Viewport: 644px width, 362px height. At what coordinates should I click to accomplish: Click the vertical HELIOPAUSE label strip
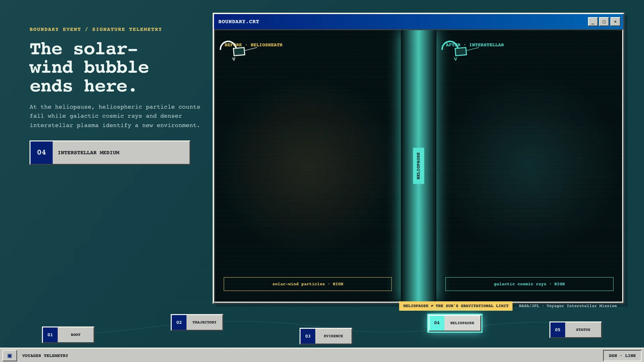418,166
